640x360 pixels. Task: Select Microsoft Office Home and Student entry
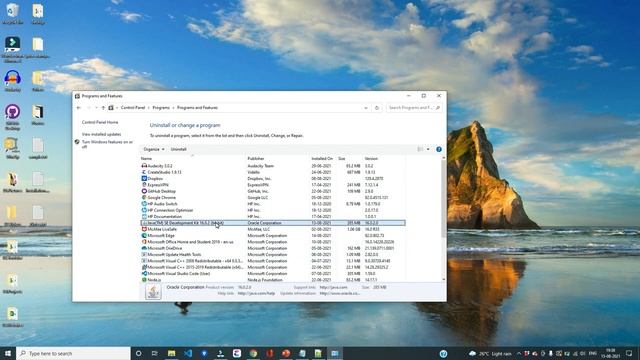pos(273,242)
